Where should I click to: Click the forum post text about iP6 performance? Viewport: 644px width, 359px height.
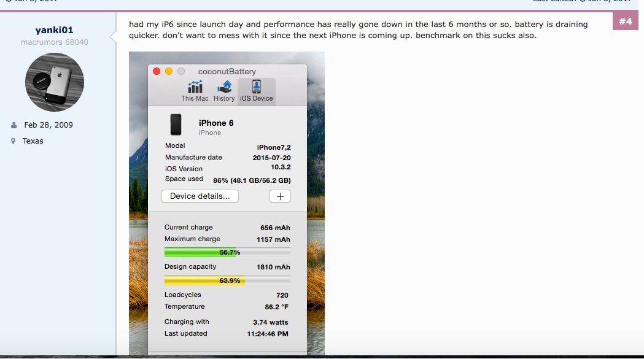coord(358,30)
